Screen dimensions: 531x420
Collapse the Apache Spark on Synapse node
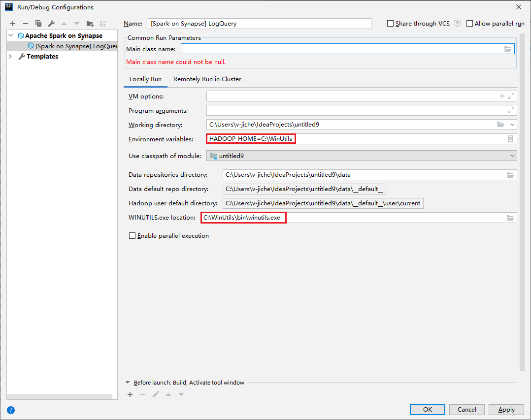[x=10, y=35]
